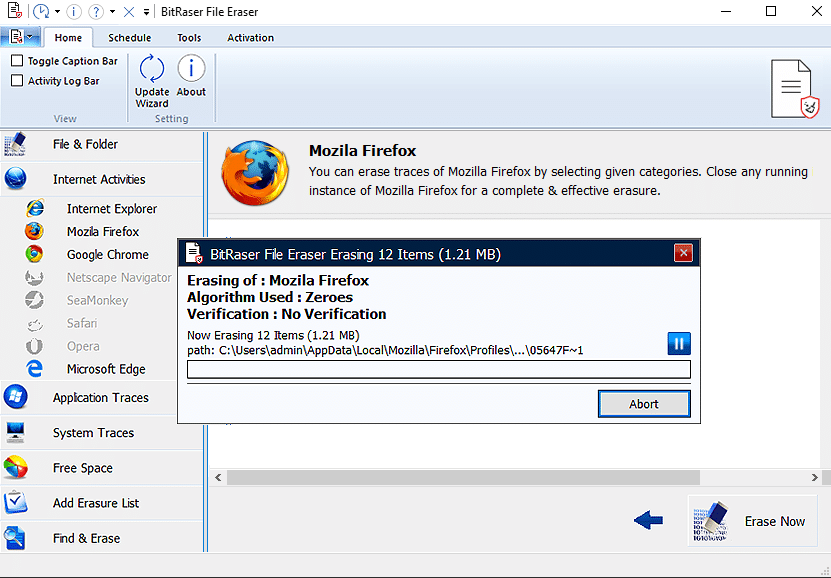Image resolution: width=831 pixels, height=578 pixels.
Task: Open the Customize Quick Access Toolbar dropdown
Action: [x=146, y=12]
